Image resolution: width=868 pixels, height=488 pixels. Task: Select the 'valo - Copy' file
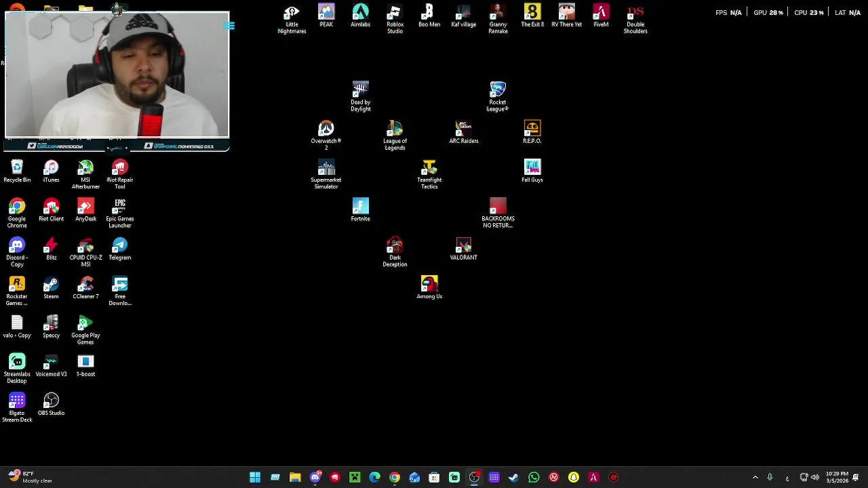point(17,327)
